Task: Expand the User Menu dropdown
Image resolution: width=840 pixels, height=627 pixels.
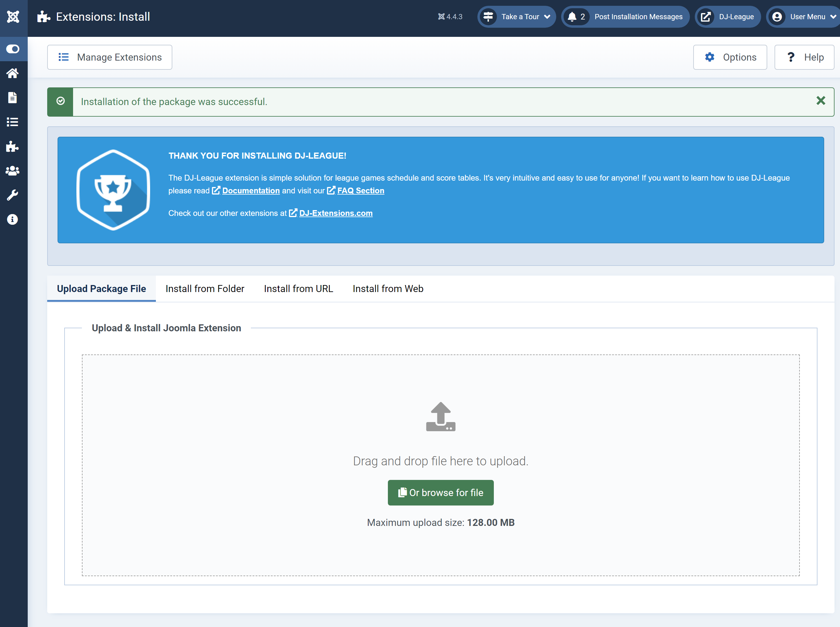Action: coord(803,17)
